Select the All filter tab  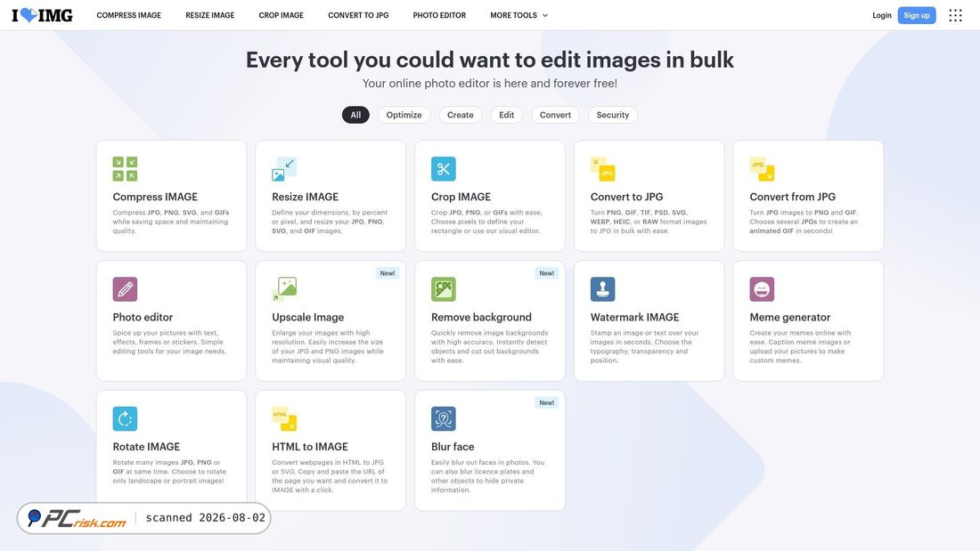pos(355,115)
